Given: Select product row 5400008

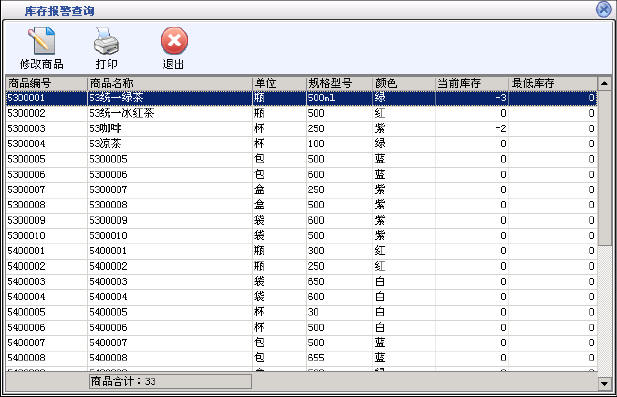Looking at the screenshot, I should (x=301, y=358).
